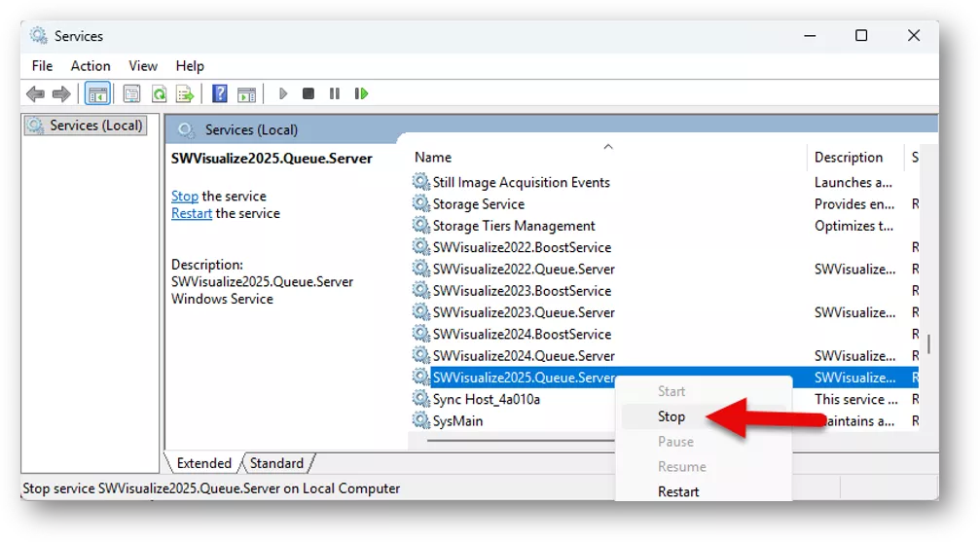This screenshot has width=980, height=542.
Task: Click the Back arrow toolbar icon
Action: pos(35,93)
